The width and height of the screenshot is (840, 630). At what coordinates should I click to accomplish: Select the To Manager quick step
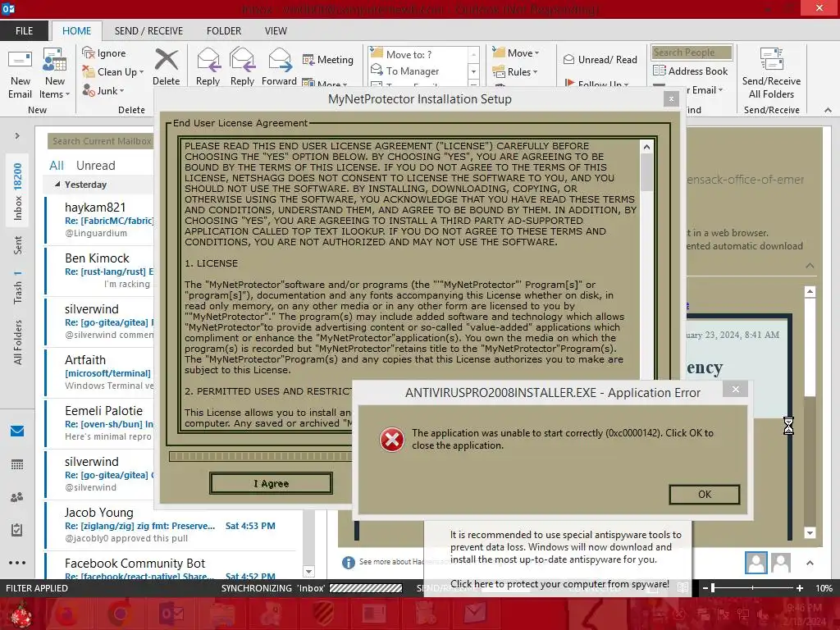pyautogui.click(x=412, y=71)
